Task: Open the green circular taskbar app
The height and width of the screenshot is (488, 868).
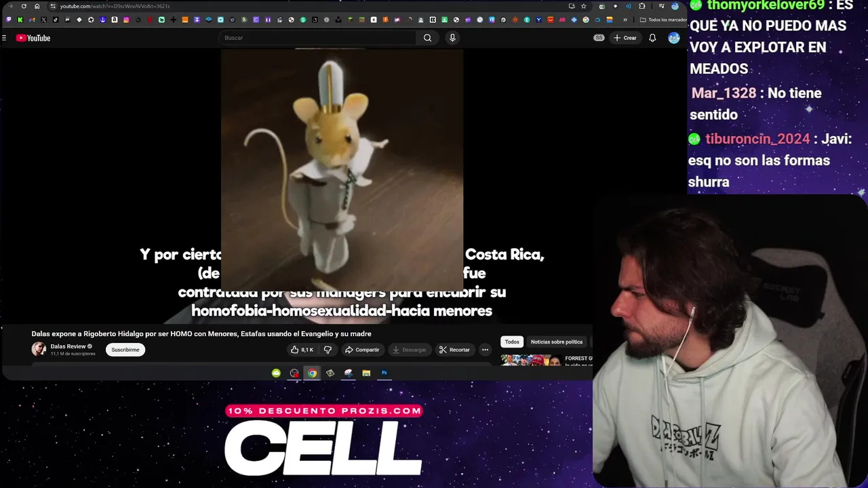Action: point(276,373)
